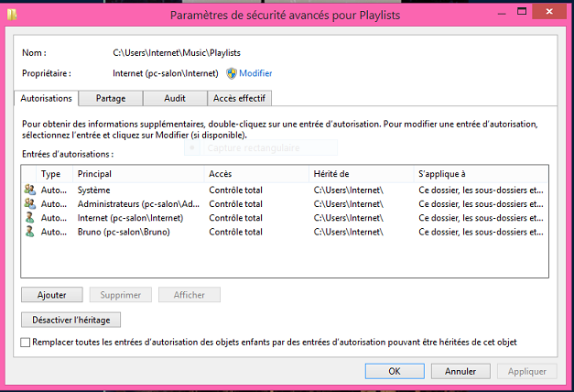Confirm with the OK button
The width and height of the screenshot is (574, 392).
(394, 372)
